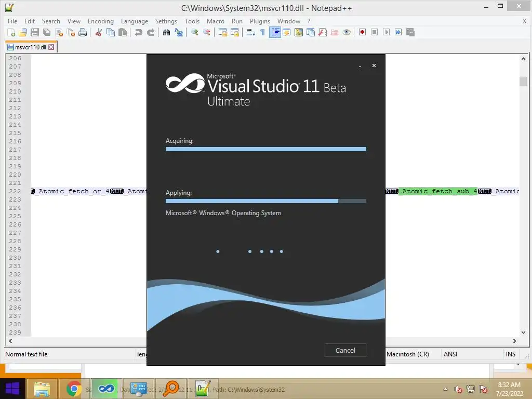Open the Document Map icon
The width and height of the screenshot is (532, 399).
click(299, 33)
